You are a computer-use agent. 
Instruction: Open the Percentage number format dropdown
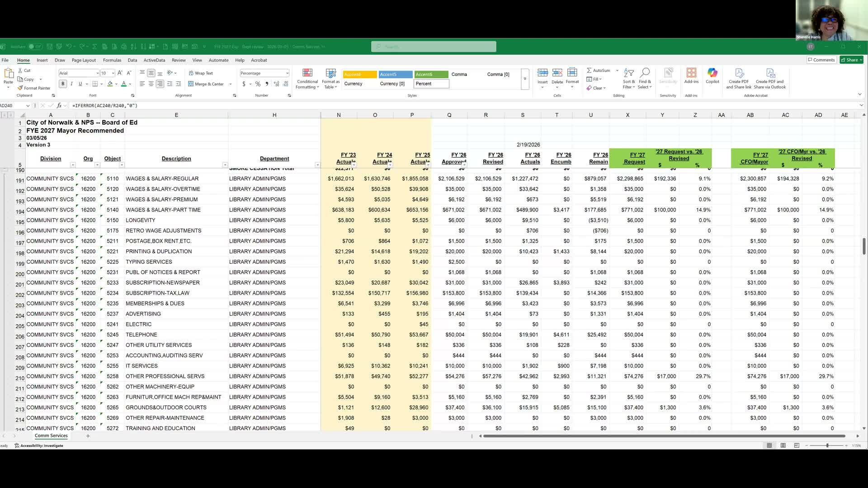click(x=287, y=73)
